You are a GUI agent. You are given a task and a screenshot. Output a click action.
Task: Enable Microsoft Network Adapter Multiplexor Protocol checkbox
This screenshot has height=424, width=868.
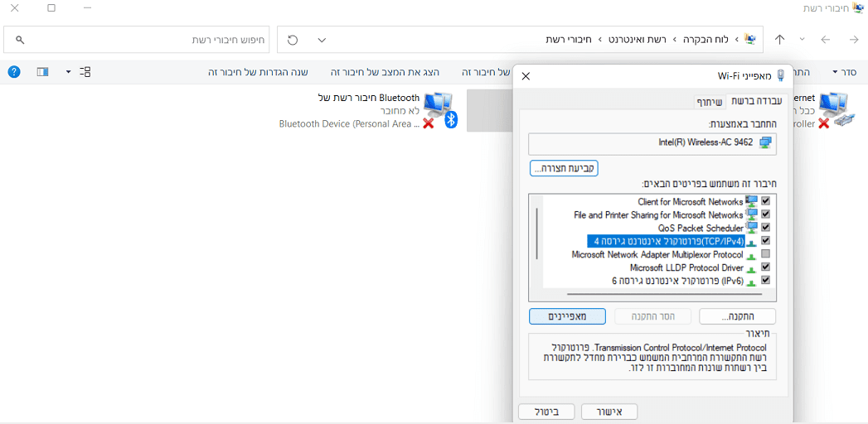766,253
